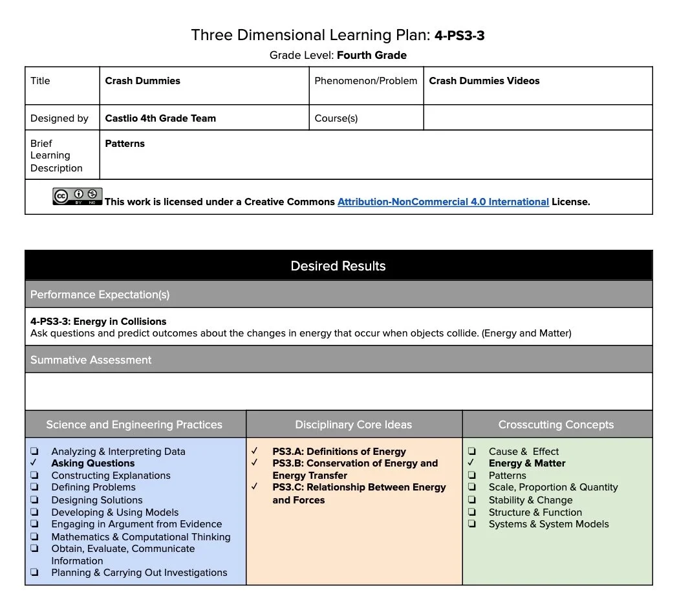679x616 pixels.
Task: Uncheck the Energy & Matter item
Action: click(471, 463)
